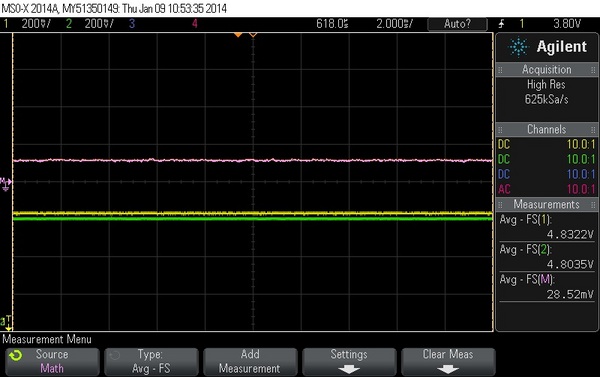Select the Acquisition panel header
The width and height of the screenshot is (600, 377).
(x=546, y=70)
